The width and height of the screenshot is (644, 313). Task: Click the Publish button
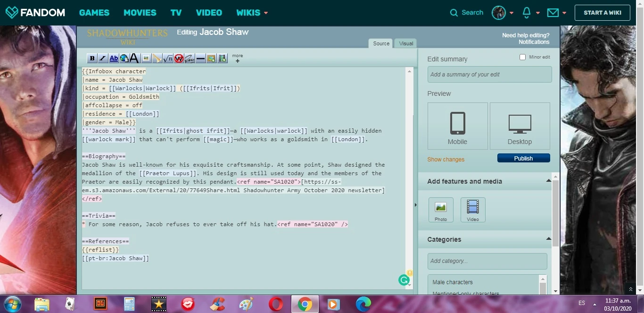coord(523,158)
